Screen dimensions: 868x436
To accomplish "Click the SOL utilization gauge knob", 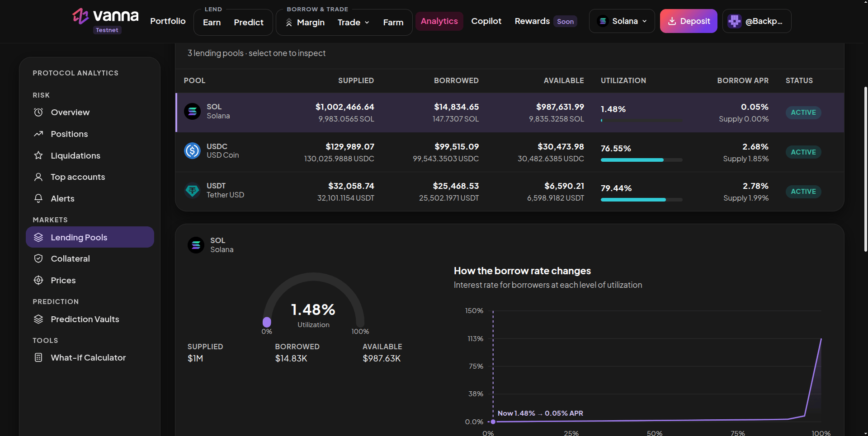I will pyautogui.click(x=267, y=322).
